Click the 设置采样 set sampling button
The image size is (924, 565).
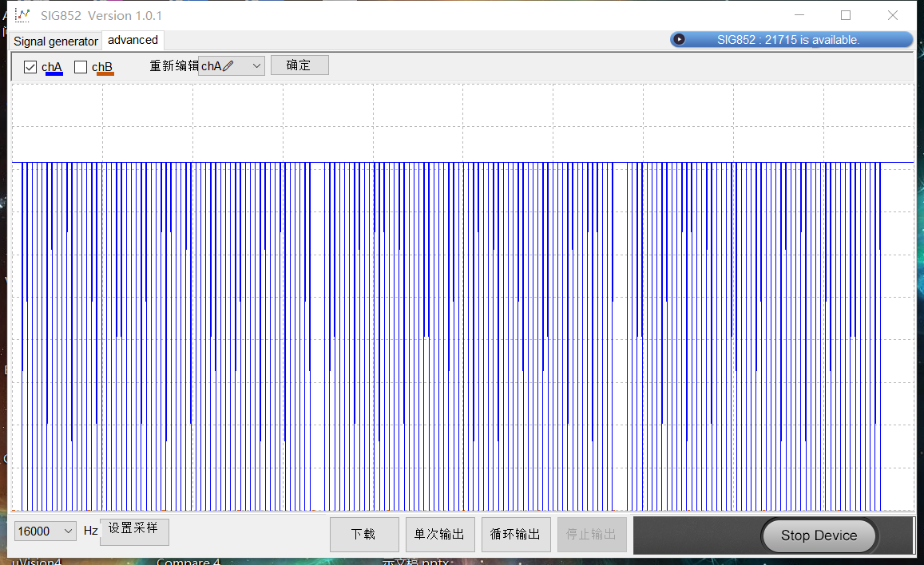(x=133, y=532)
